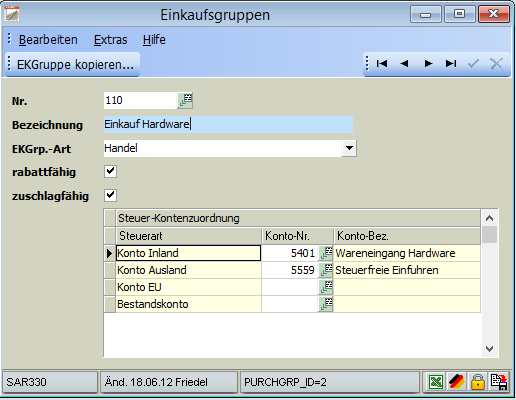Open the Bearbeiten menu

tap(48, 40)
